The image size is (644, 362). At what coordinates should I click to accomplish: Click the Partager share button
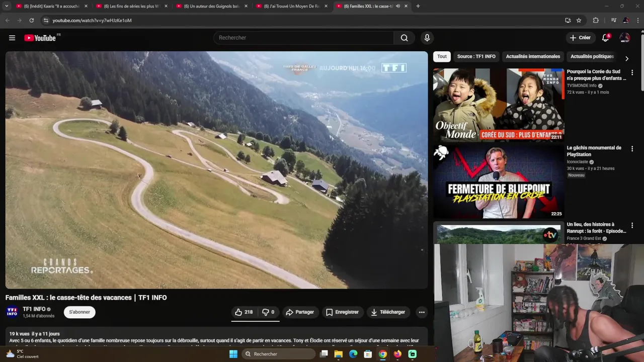point(300,312)
